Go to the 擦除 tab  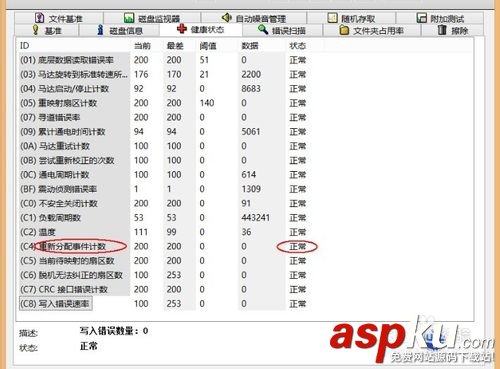[453, 30]
